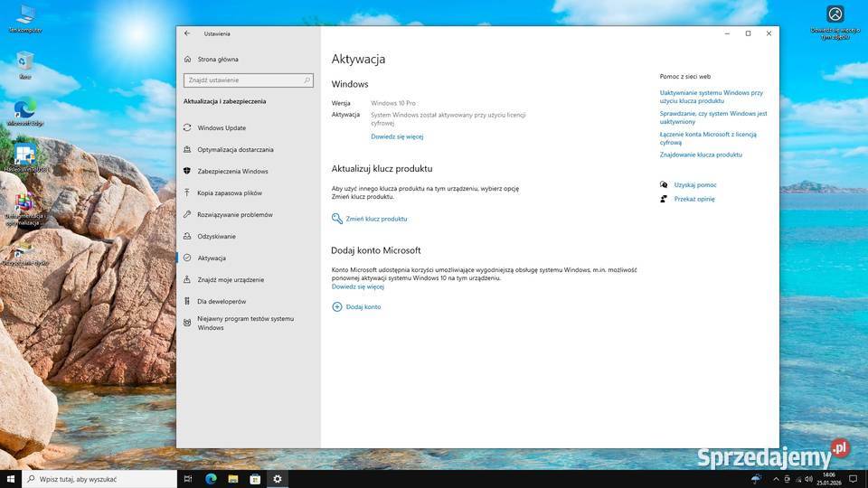
Task: Click Niejawny program testów systemu icon
Action: (187, 323)
